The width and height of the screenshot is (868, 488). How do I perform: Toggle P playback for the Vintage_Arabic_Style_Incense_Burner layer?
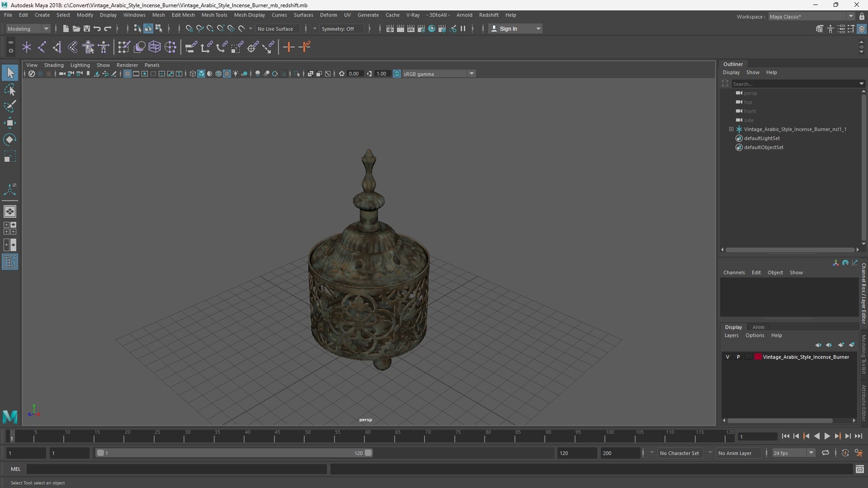pyautogui.click(x=738, y=357)
